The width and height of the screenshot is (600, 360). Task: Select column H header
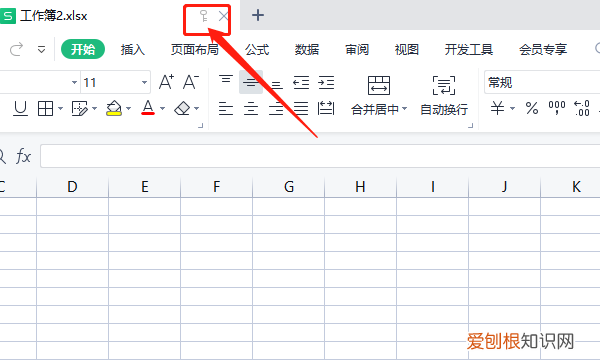tap(360, 187)
